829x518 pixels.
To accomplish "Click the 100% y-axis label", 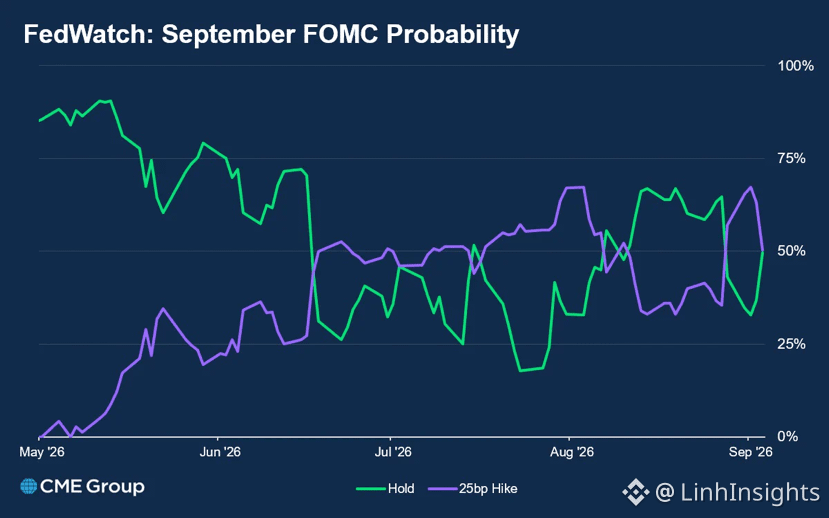I will (796, 66).
